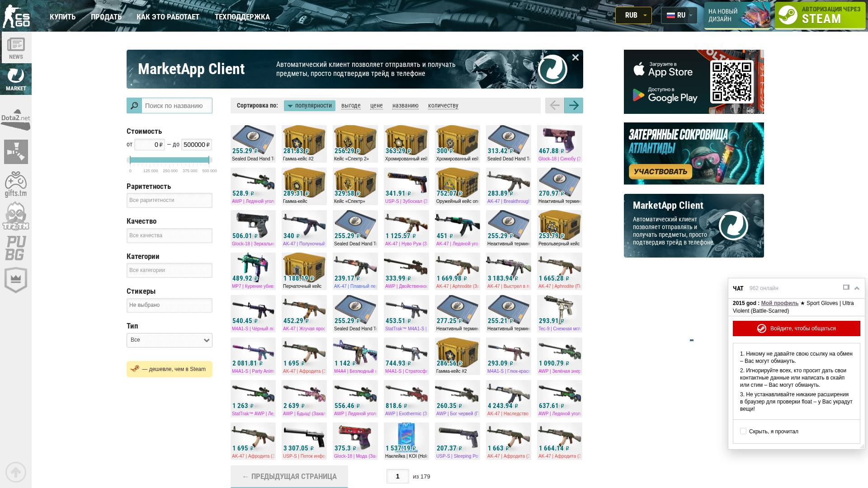Open the RUB currency dropdown
The image size is (868, 488).
pos(633,15)
